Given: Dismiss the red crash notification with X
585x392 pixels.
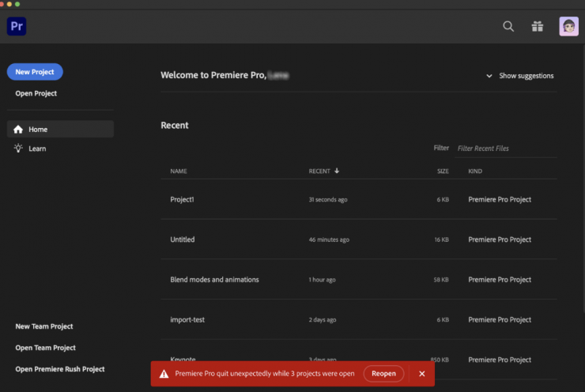Looking at the screenshot, I should pos(422,373).
